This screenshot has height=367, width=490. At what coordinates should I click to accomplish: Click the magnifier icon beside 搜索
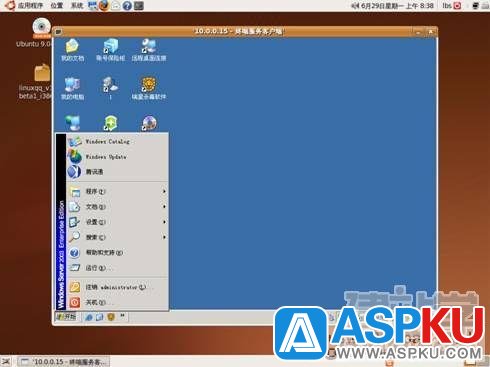(74, 237)
